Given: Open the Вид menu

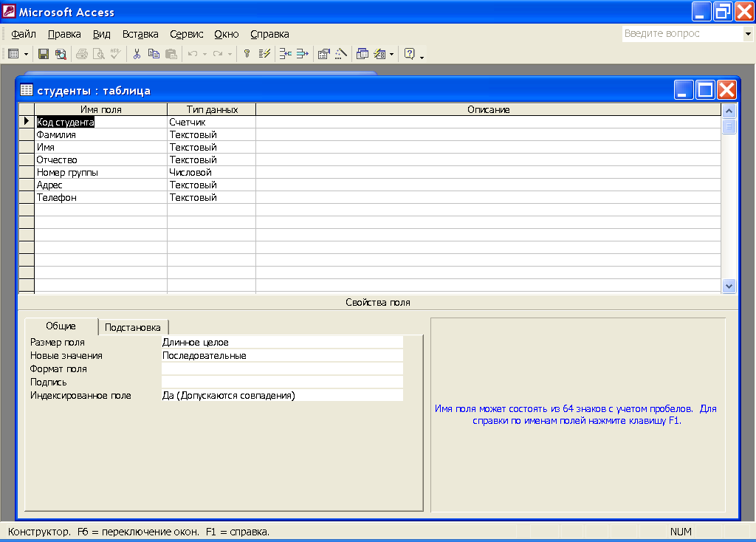Looking at the screenshot, I should point(102,34).
